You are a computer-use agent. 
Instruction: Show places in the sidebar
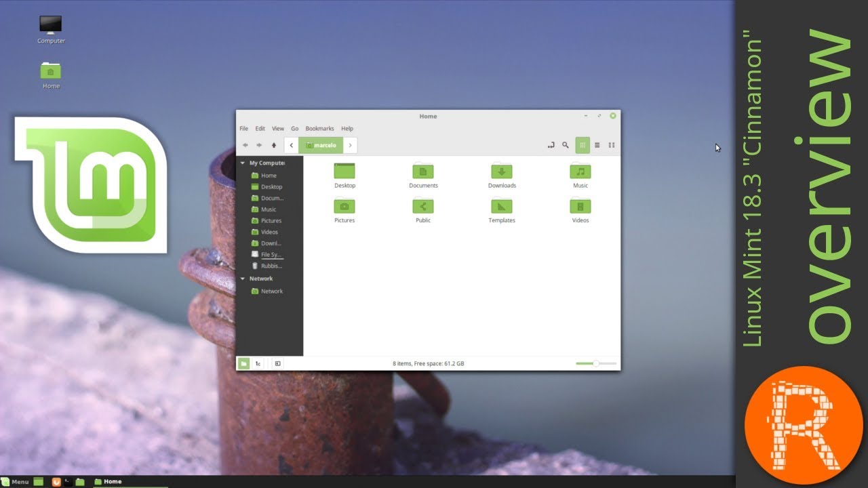pyautogui.click(x=243, y=364)
